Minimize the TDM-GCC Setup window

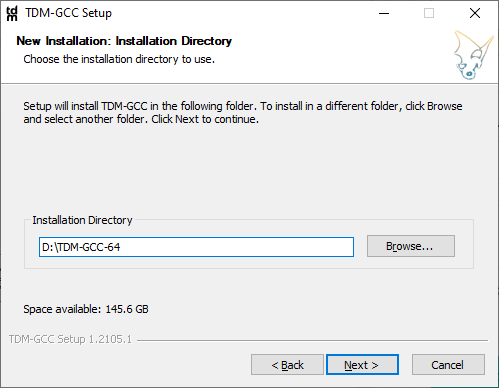[x=384, y=13]
